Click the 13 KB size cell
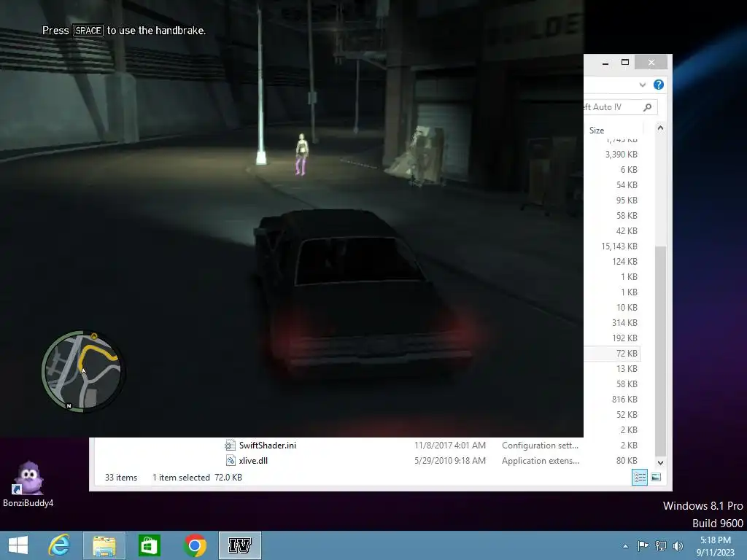This screenshot has height=560, width=747. click(627, 368)
